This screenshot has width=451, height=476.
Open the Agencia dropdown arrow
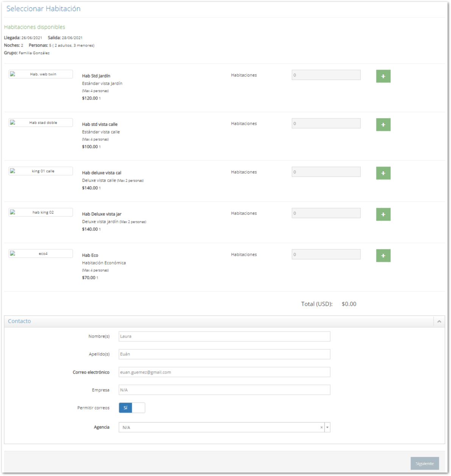pyautogui.click(x=328, y=427)
